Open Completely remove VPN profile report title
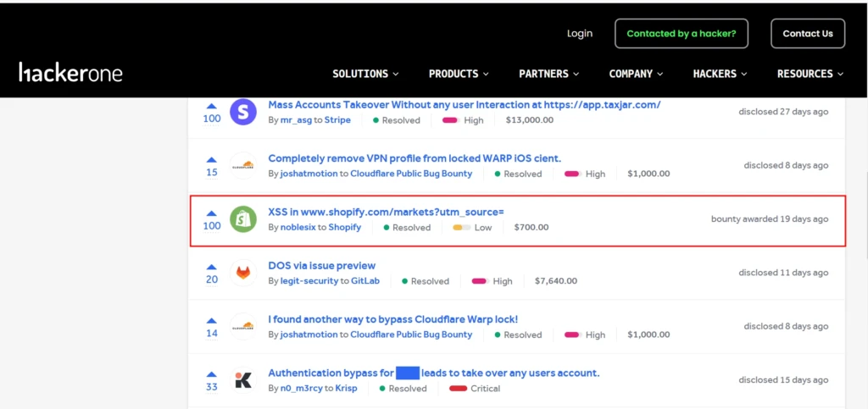Screen dimensions: 868x409 [415, 158]
